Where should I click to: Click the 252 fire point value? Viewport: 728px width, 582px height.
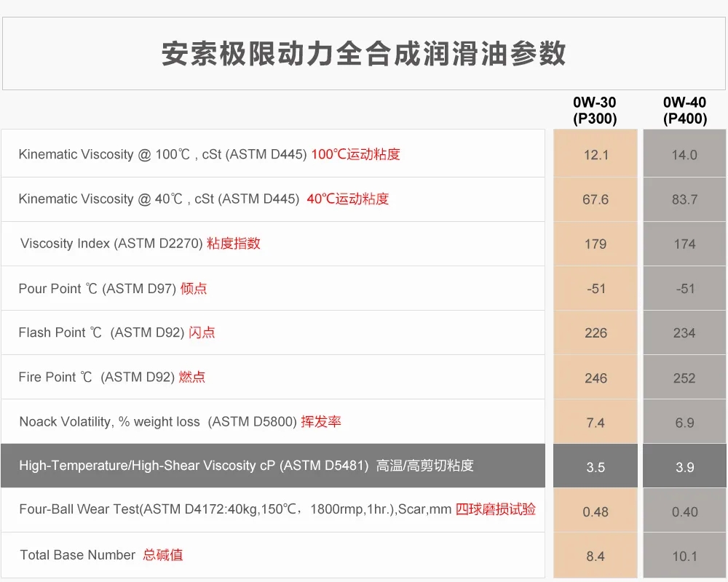tap(684, 378)
